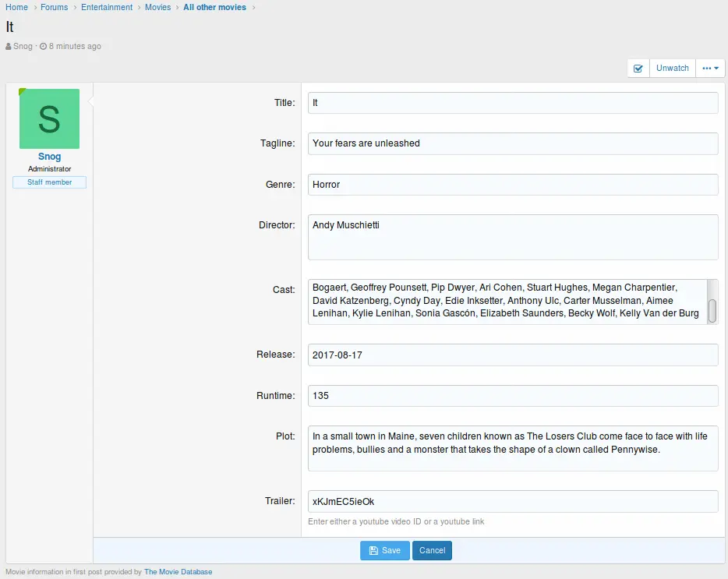Screen dimensions: 728x579
Task: Focus the Tagline input field
Action: (512, 143)
